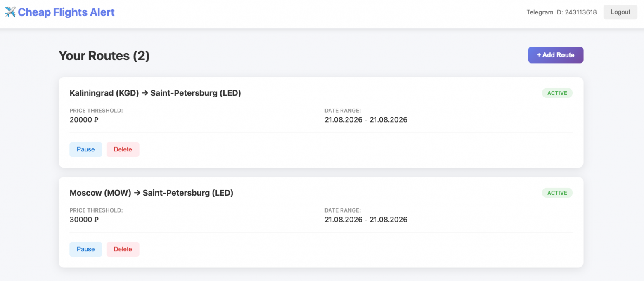Click the ACTIVE badge on Moscow route
Screen dimensions: 644x281
[557, 193]
